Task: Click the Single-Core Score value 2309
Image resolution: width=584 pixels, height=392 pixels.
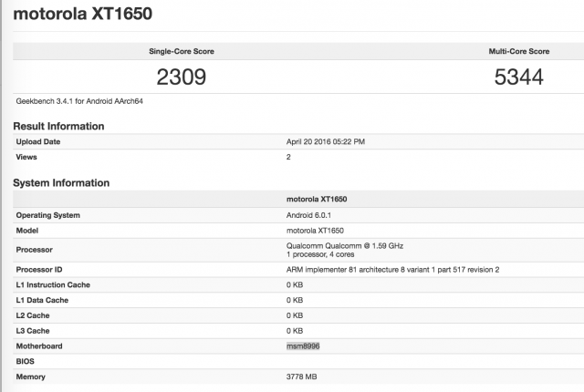Action: tap(181, 77)
